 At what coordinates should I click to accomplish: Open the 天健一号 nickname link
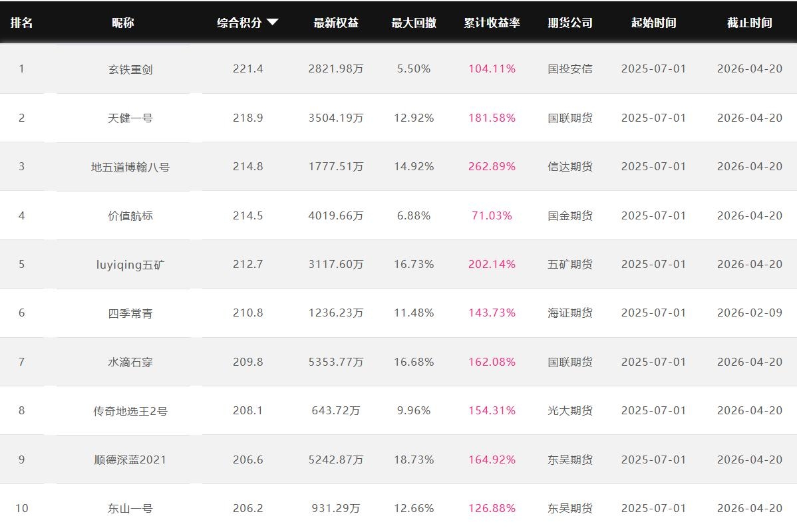[x=130, y=118]
